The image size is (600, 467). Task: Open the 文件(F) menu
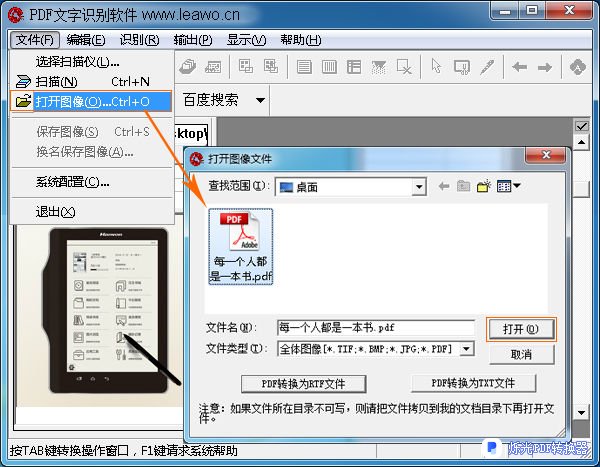click(x=34, y=39)
